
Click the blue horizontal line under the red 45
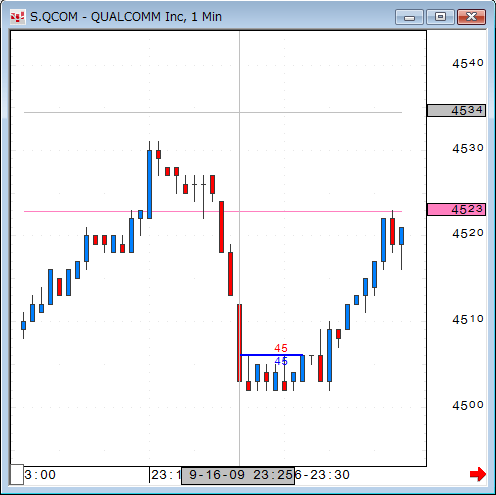pyautogui.click(x=271, y=355)
